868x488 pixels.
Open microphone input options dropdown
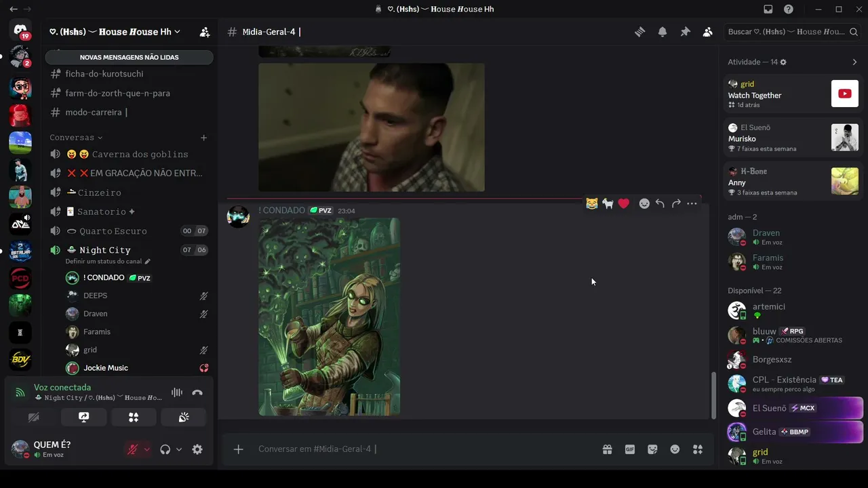pos(146,449)
